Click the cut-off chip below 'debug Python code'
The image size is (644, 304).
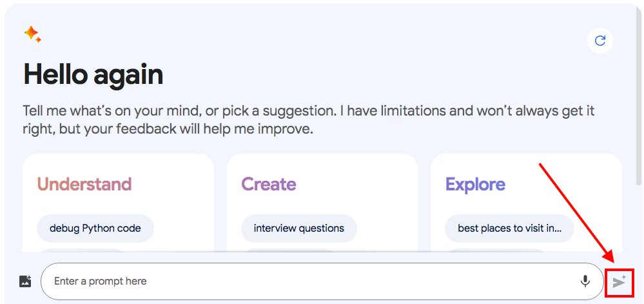click(81, 250)
